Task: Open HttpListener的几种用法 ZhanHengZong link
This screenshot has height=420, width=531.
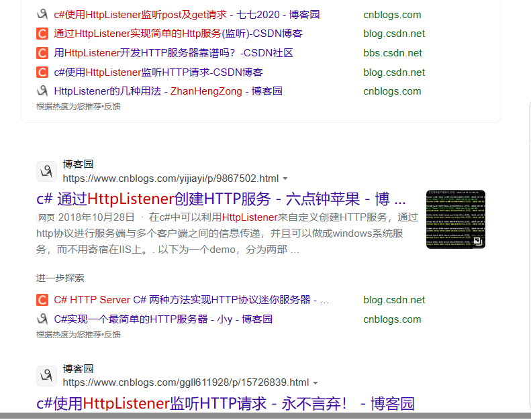Action: [168, 91]
